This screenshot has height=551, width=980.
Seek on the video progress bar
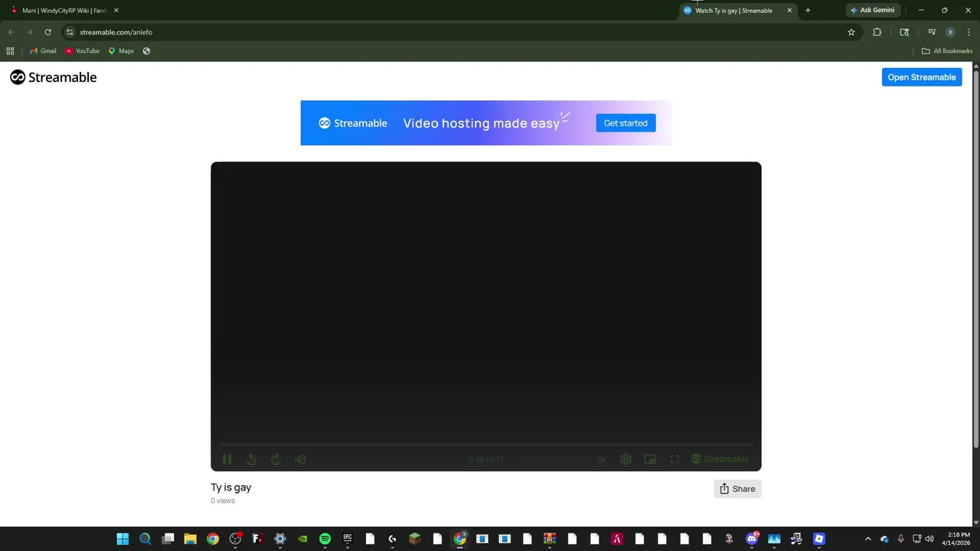tap(486, 444)
